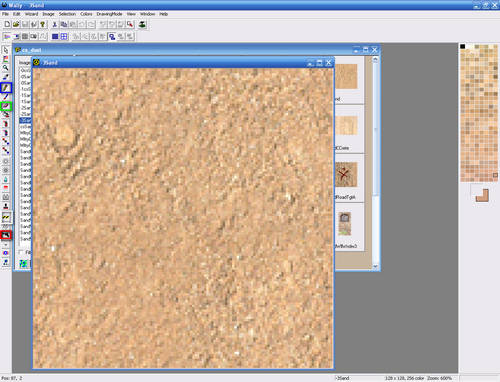500x382 pixels.
Task: Pick the black swatch at palette top-left
Action: click(x=463, y=46)
